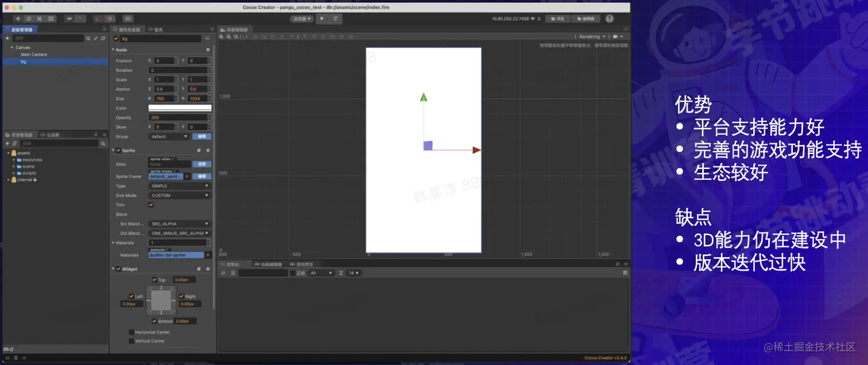
Task: Toggle the Widget Top alignment checkbox
Action: 154,280
